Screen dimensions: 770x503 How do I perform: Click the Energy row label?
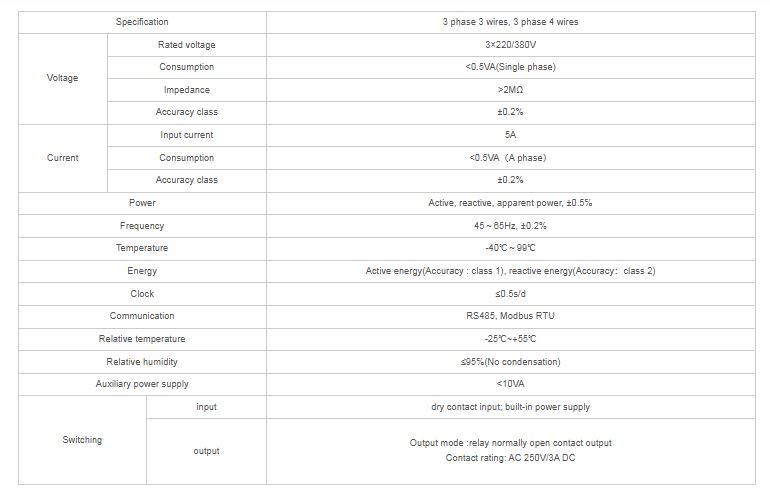[142, 271]
